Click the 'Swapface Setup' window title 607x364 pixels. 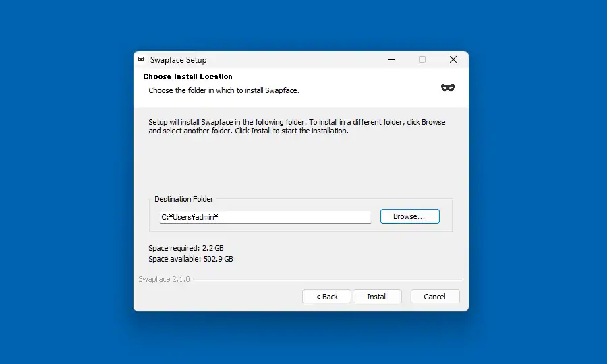click(x=179, y=60)
